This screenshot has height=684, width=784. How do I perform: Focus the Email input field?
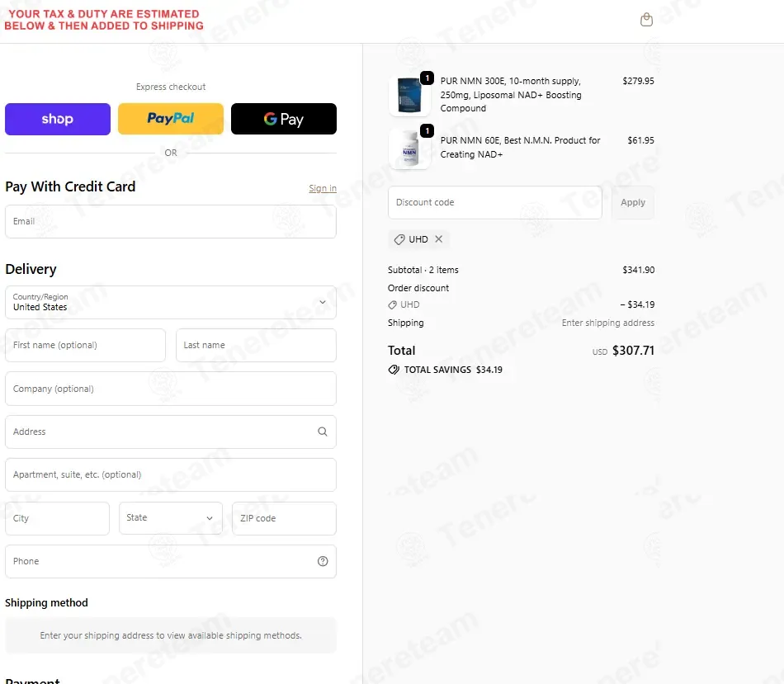click(171, 221)
